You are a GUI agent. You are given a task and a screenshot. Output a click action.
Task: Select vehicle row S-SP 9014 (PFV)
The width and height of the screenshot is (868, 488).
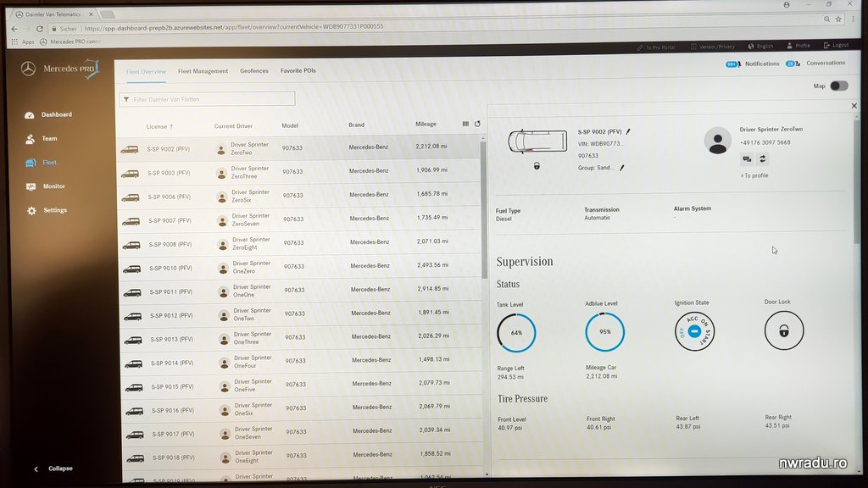[301, 361]
